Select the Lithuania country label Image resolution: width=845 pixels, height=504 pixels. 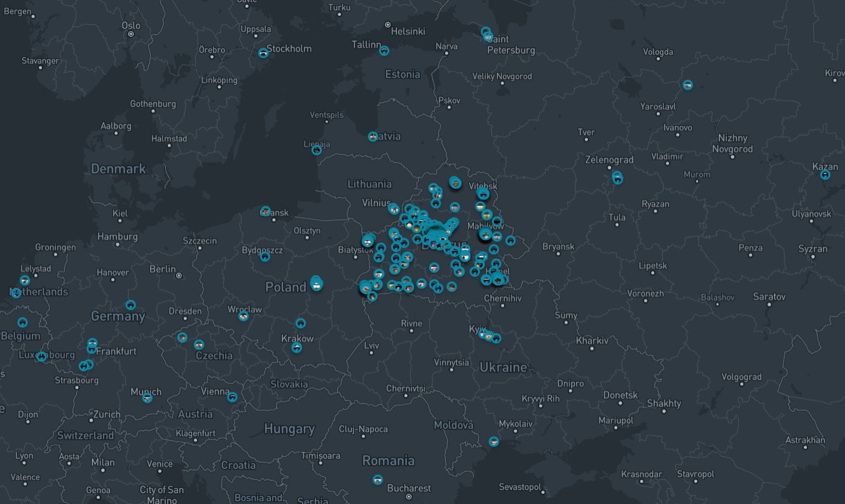point(369,184)
